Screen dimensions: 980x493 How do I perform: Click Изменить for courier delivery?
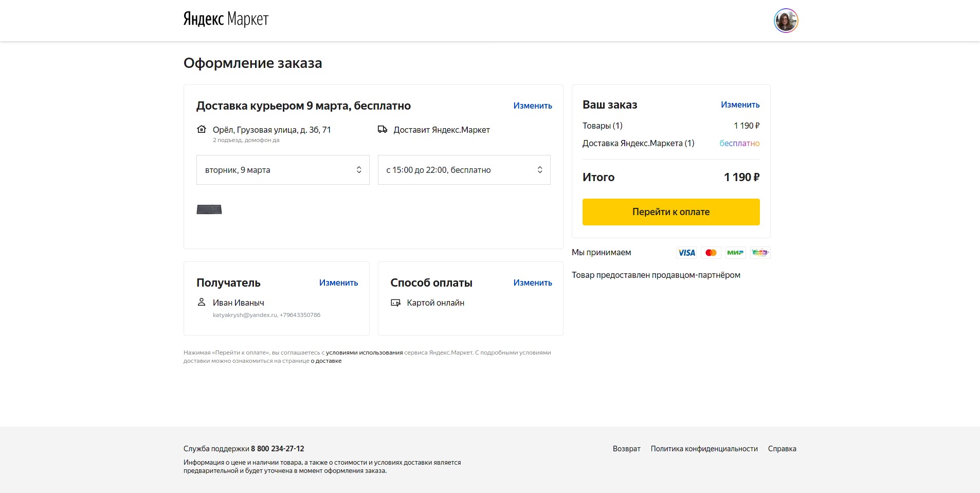pos(533,105)
